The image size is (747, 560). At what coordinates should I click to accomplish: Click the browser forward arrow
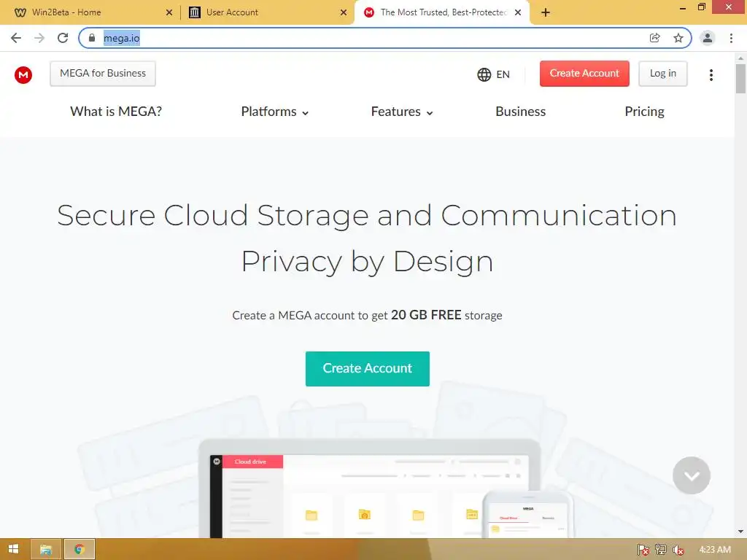39,38
